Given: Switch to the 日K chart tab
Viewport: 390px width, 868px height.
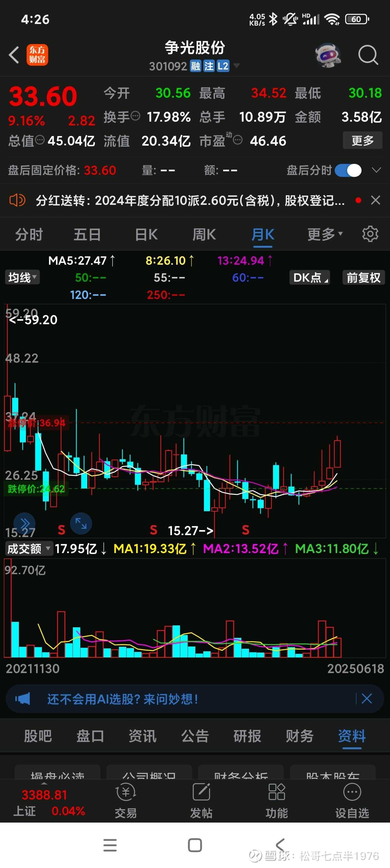Looking at the screenshot, I should (x=146, y=234).
